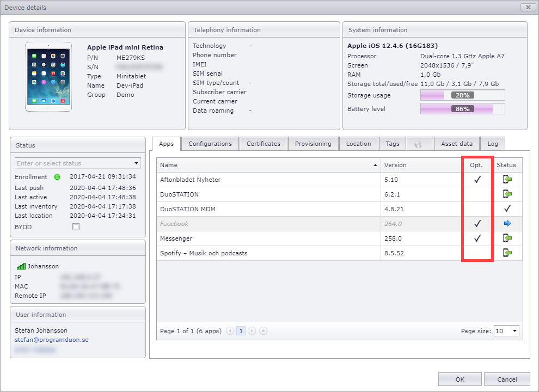Sort apps by the Opt. column
Image resolution: width=539 pixels, height=392 pixels.
[476, 165]
